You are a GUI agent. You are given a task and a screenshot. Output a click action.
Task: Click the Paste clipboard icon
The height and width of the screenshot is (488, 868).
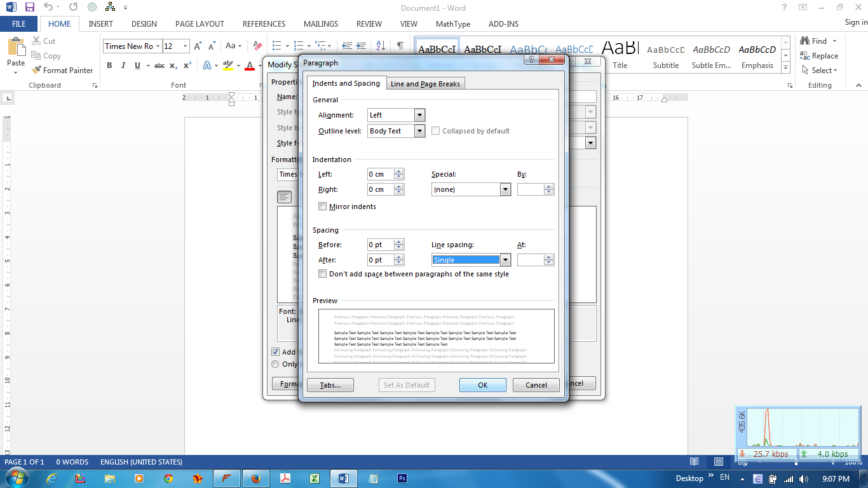point(16,47)
